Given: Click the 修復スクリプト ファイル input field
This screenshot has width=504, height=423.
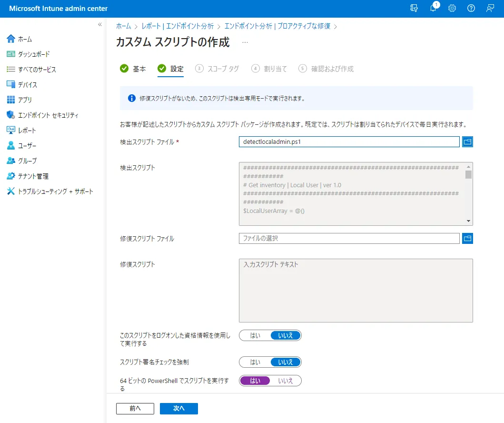Looking at the screenshot, I should click(x=349, y=239).
